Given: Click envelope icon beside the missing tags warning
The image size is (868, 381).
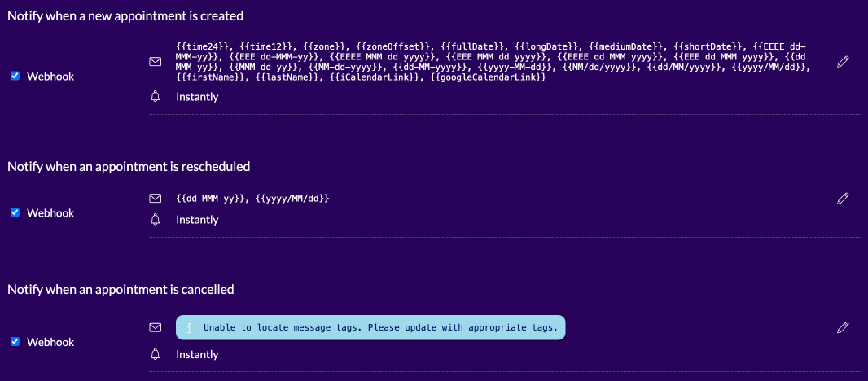Looking at the screenshot, I should [156, 327].
